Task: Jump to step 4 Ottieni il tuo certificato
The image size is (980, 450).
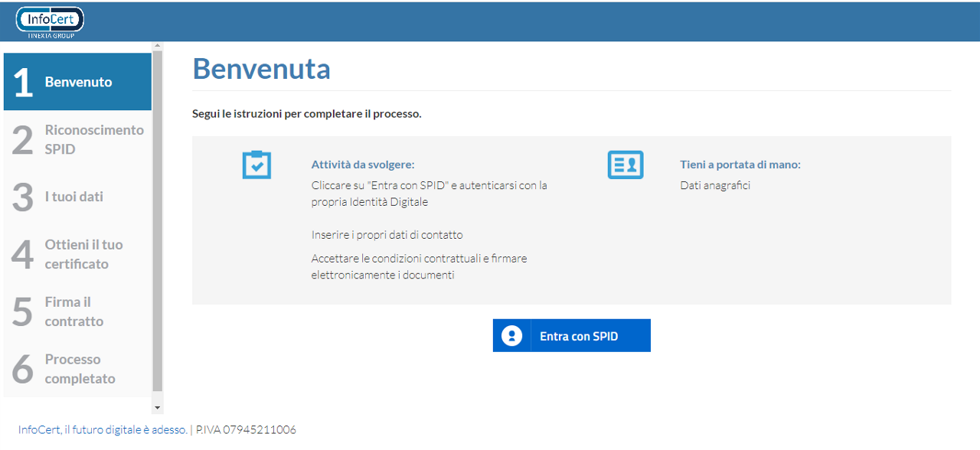Action: pos(77,254)
